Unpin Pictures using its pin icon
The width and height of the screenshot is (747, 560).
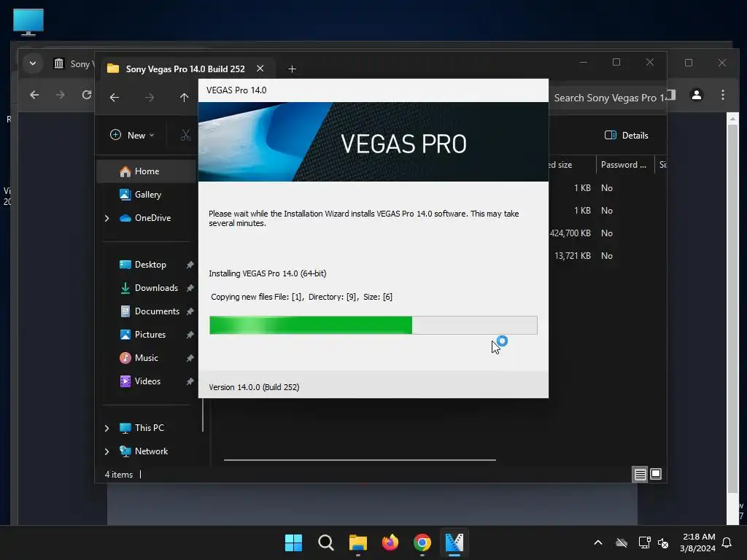click(x=190, y=335)
